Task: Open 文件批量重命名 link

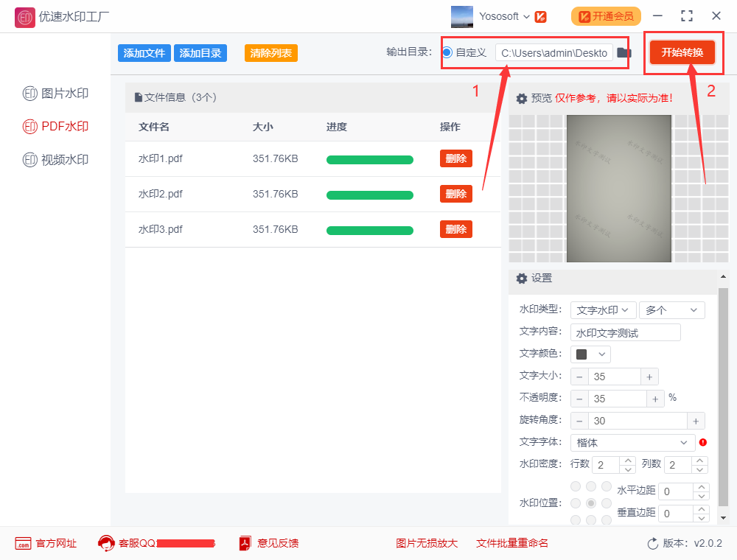Action: 512,544
